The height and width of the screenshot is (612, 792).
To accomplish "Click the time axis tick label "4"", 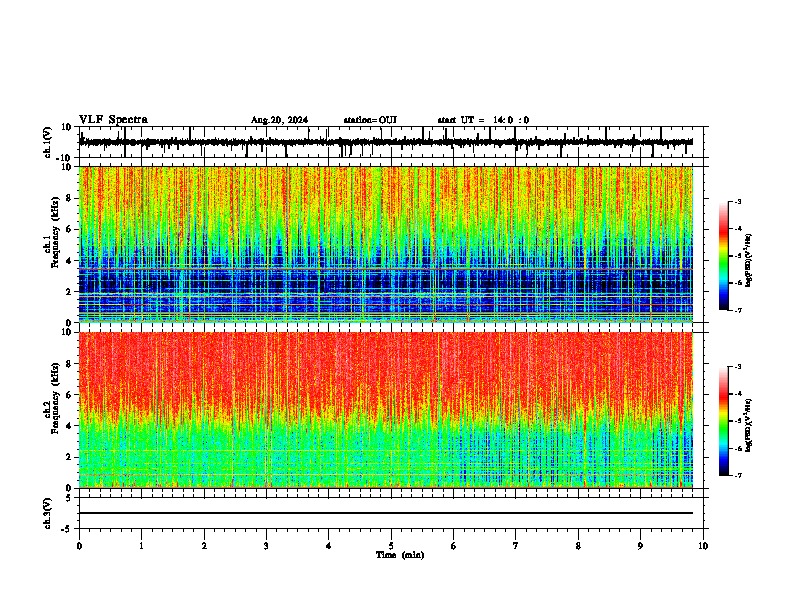I will tap(329, 546).
